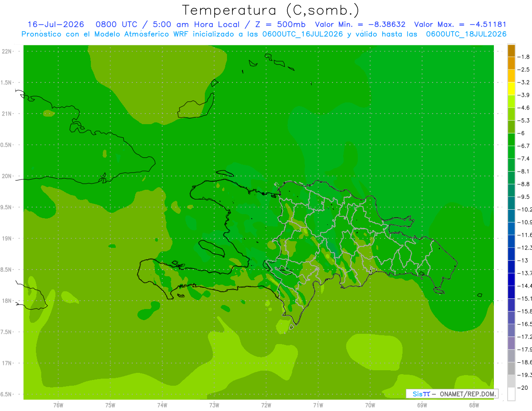Click the "-8.1" color scale value
The width and height of the screenshot is (532, 411).
524,171
